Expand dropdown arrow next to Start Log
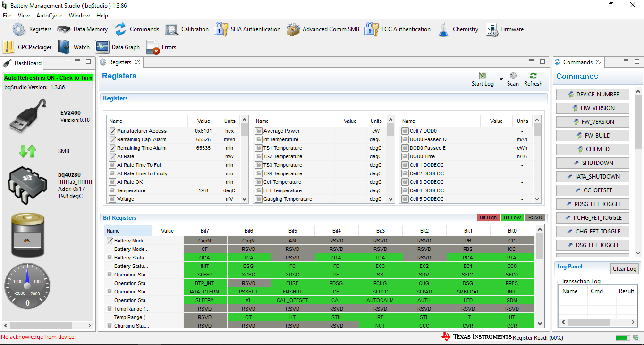 [500, 79]
